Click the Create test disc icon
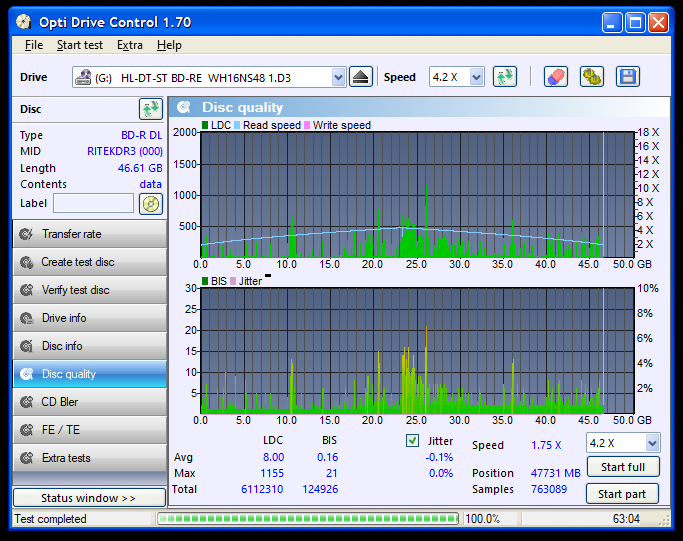Image resolution: width=683 pixels, height=541 pixels. point(27,262)
